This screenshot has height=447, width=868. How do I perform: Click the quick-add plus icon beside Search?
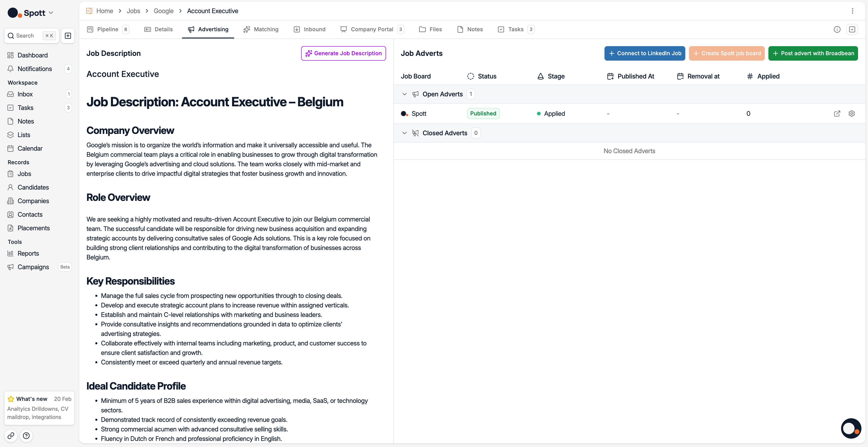(x=68, y=36)
